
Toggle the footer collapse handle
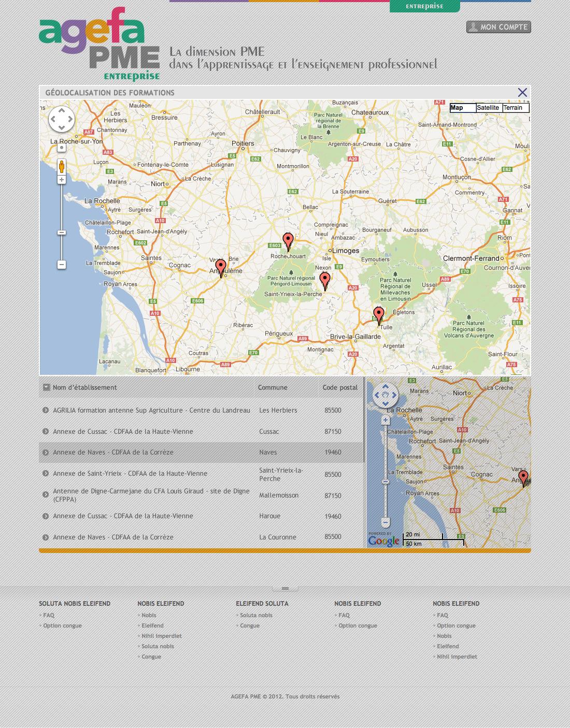pos(285,588)
